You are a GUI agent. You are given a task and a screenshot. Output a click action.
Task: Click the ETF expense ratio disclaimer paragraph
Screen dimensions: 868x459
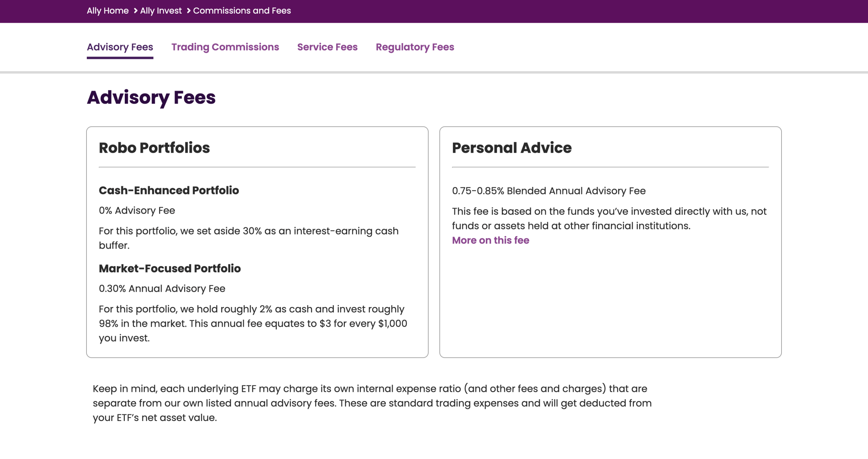[x=372, y=403]
